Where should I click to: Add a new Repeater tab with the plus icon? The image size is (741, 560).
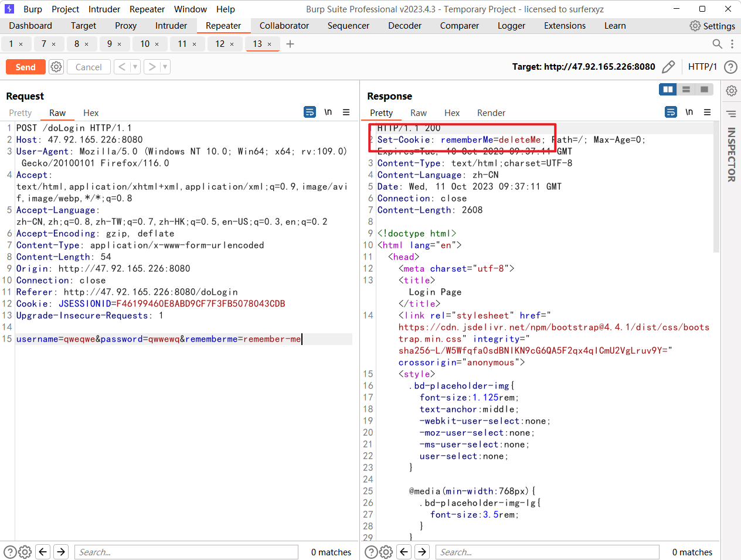click(290, 44)
